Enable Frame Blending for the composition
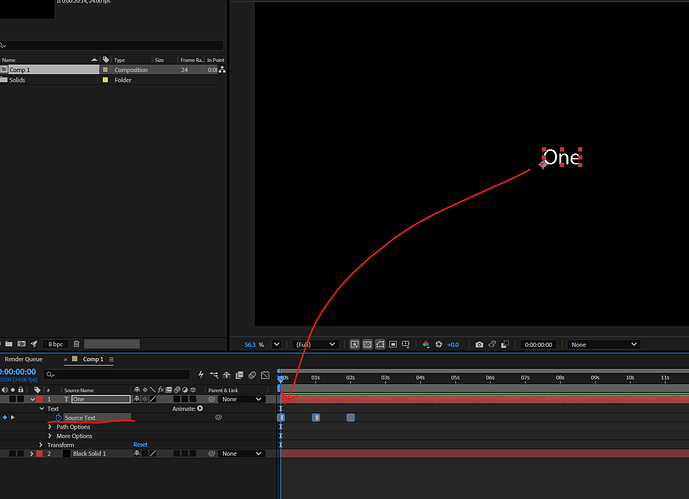The height and width of the screenshot is (499, 689). pos(239,375)
